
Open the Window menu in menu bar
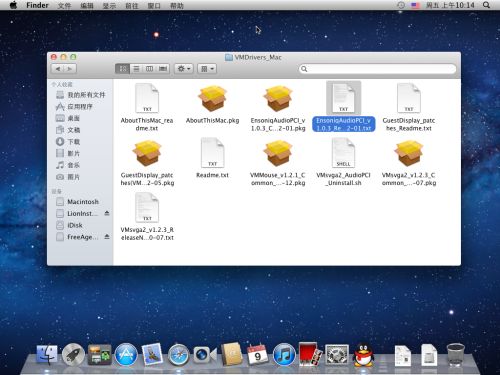(154, 5)
